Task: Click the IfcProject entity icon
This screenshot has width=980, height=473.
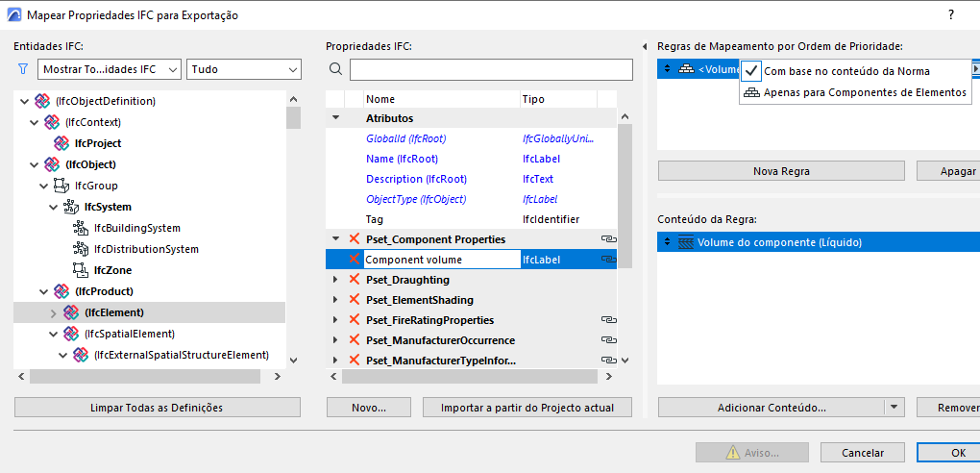Action: coord(62,143)
